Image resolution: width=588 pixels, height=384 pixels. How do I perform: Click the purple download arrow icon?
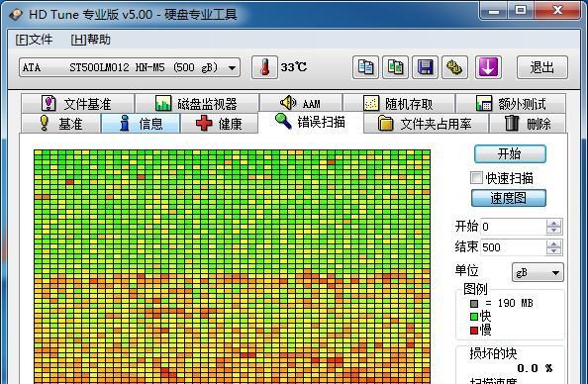coord(488,67)
